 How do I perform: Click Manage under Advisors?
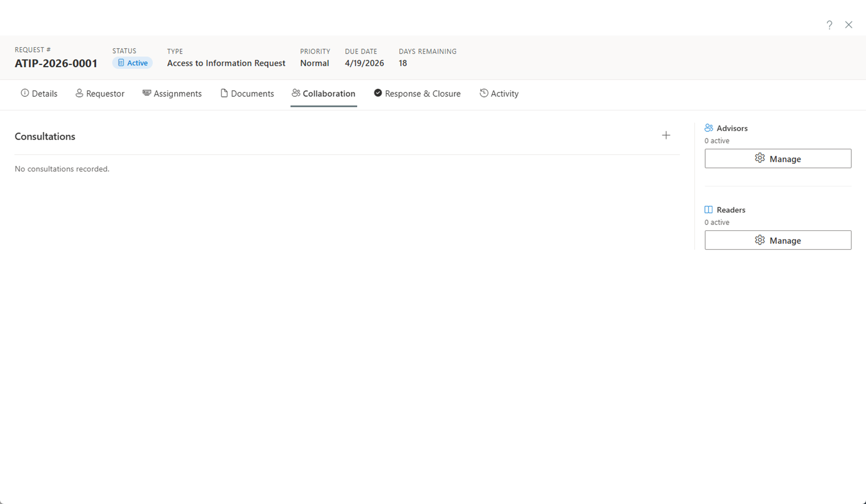click(x=778, y=158)
